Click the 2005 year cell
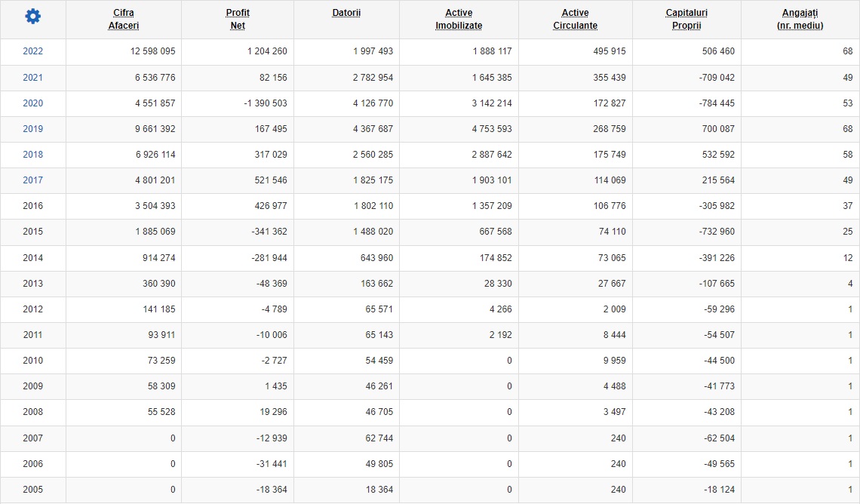This screenshot has height=504, width=860. [33, 489]
